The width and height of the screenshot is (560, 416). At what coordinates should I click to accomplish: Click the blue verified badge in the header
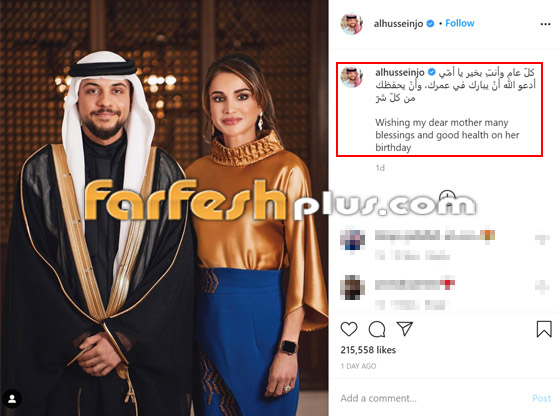431,24
